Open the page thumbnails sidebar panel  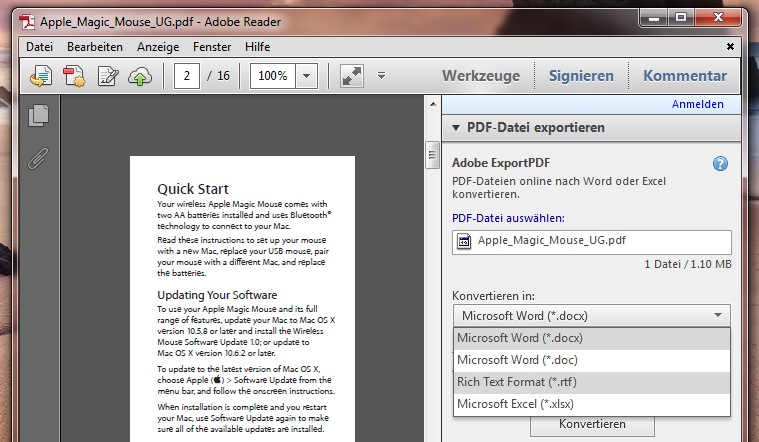pos(38,115)
